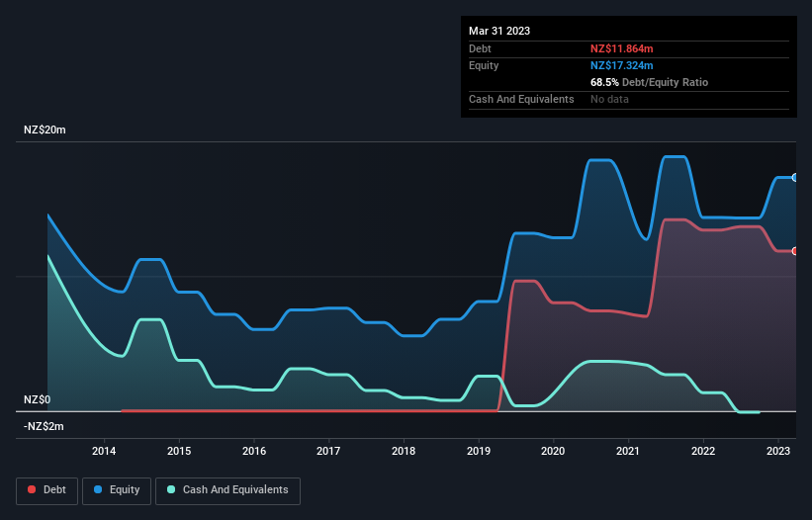812x520 pixels.
Task: Click the tooltip Debt row label
Action: pos(480,48)
